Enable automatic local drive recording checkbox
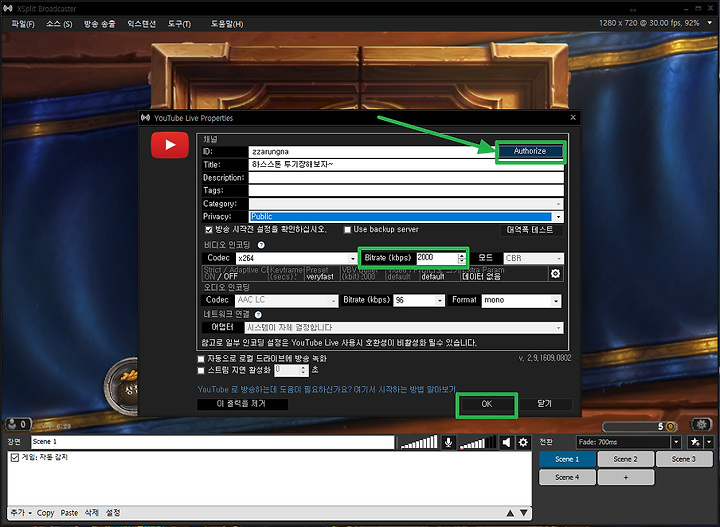The height and width of the screenshot is (527, 720). [x=201, y=359]
